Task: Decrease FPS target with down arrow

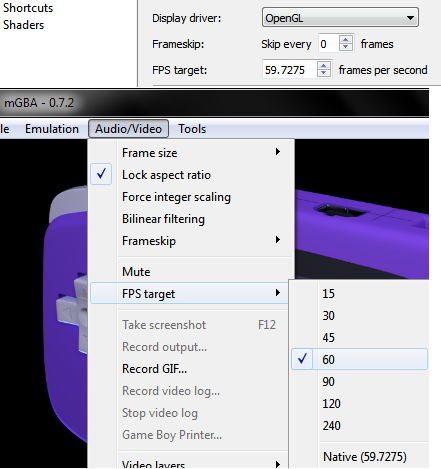Action: pyautogui.click(x=323, y=73)
